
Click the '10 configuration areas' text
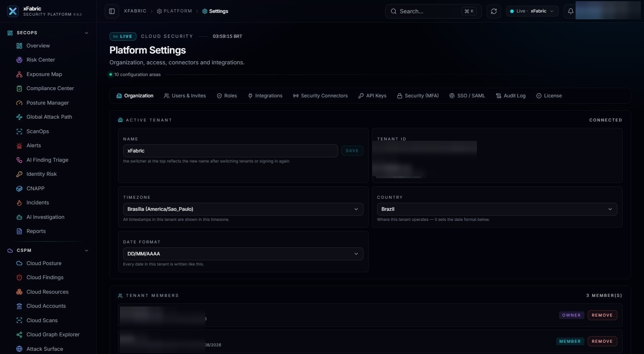click(x=137, y=75)
